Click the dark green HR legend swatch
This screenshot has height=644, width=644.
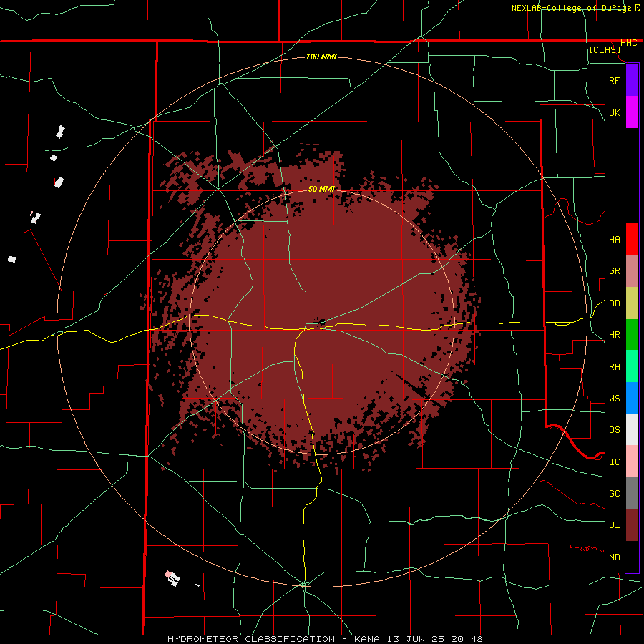pos(632,335)
